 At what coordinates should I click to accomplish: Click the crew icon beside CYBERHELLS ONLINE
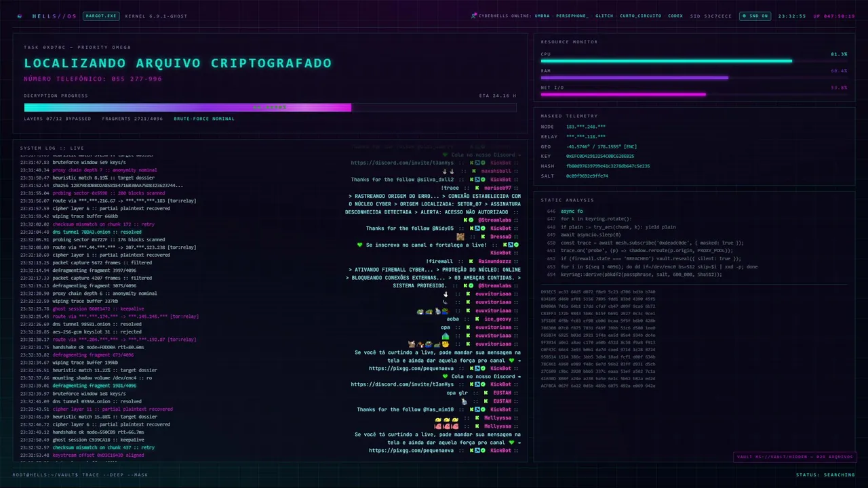point(473,16)
